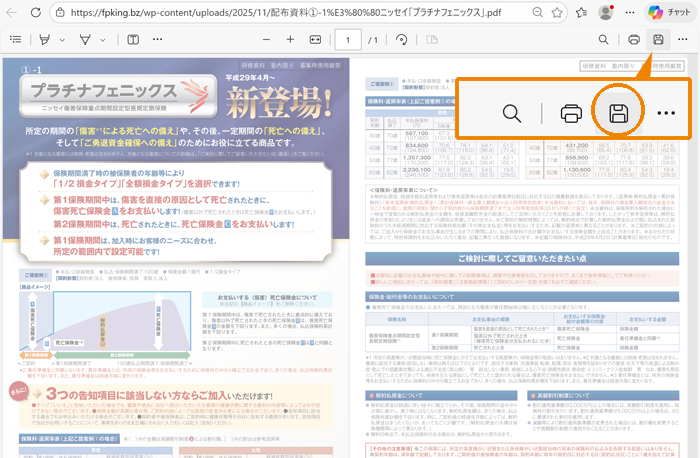The height and width of the screenshot is (458, 700).
Task: Open the draw tool options dropdown
Action: tap(104, 40)
